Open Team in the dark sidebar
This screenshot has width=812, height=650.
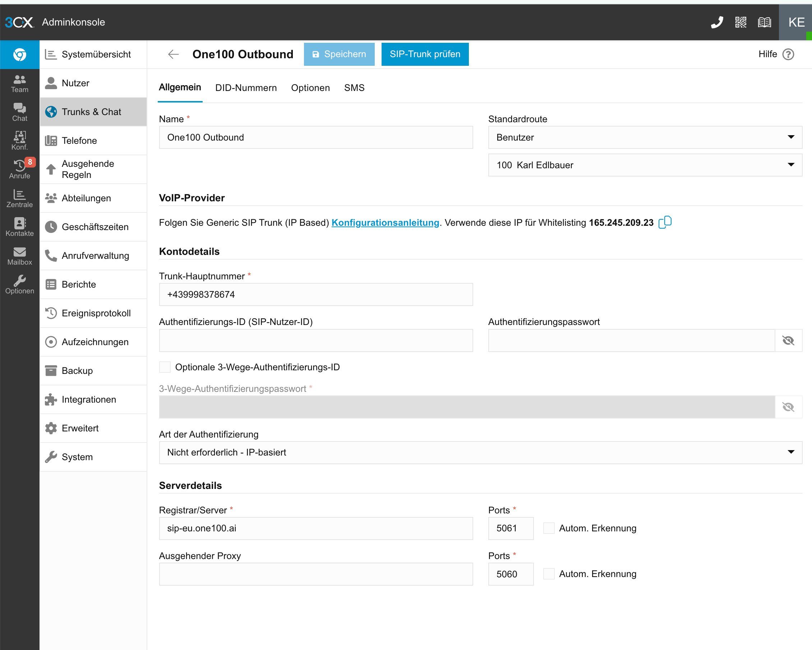click(20, 84)
